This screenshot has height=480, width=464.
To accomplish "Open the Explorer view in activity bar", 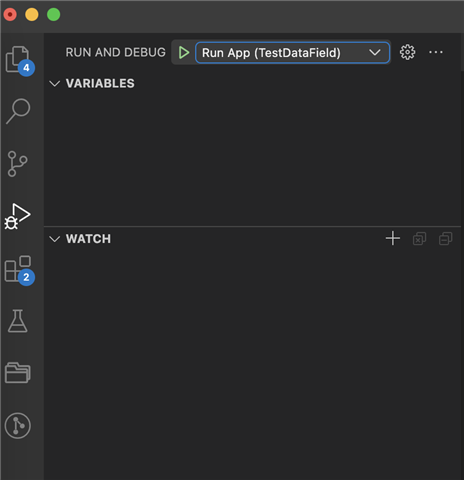I will point(18,59).
